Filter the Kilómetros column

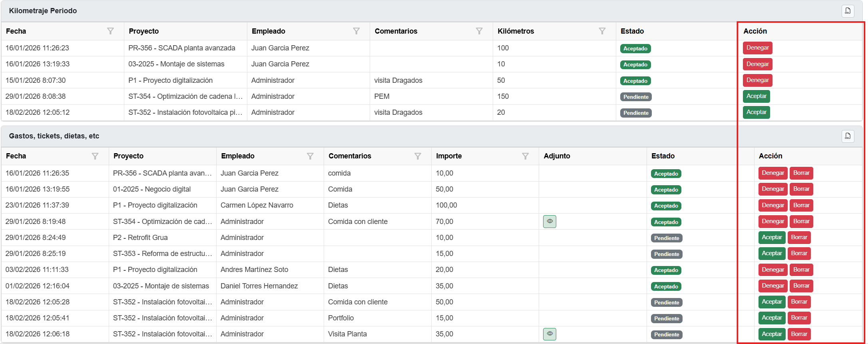(602, 31)
